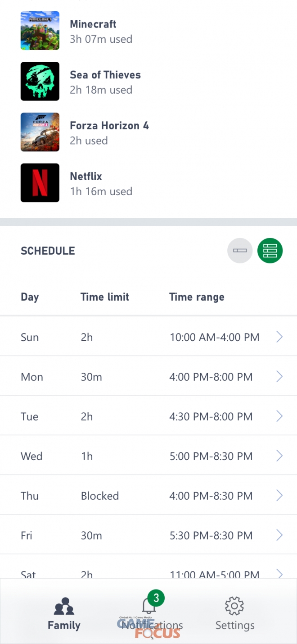This screenshot has height=644, width=297.
Task: Open the Family tab
Action: click(64, 613)
